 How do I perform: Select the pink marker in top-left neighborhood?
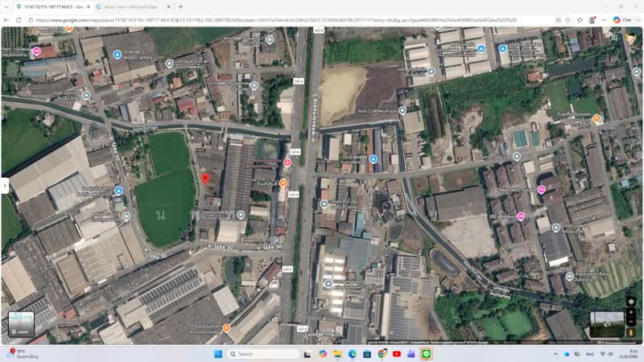click(36, 51)
